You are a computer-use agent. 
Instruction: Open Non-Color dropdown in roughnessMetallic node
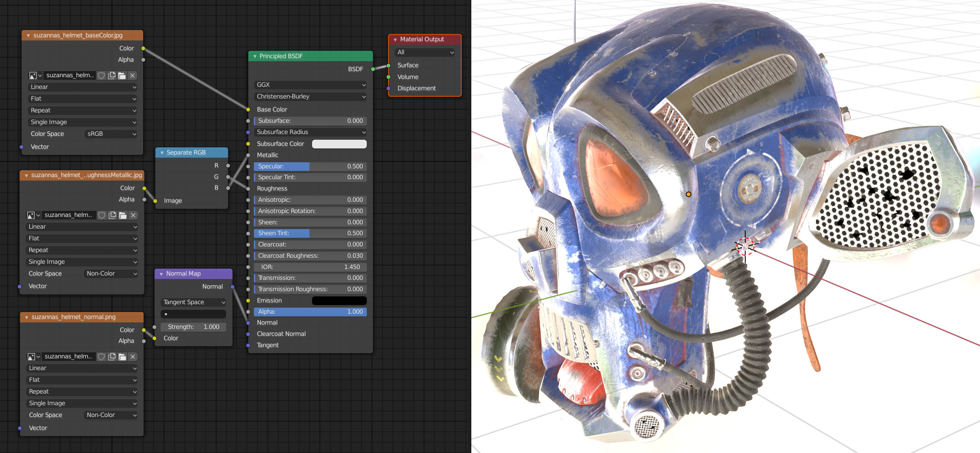111,274
